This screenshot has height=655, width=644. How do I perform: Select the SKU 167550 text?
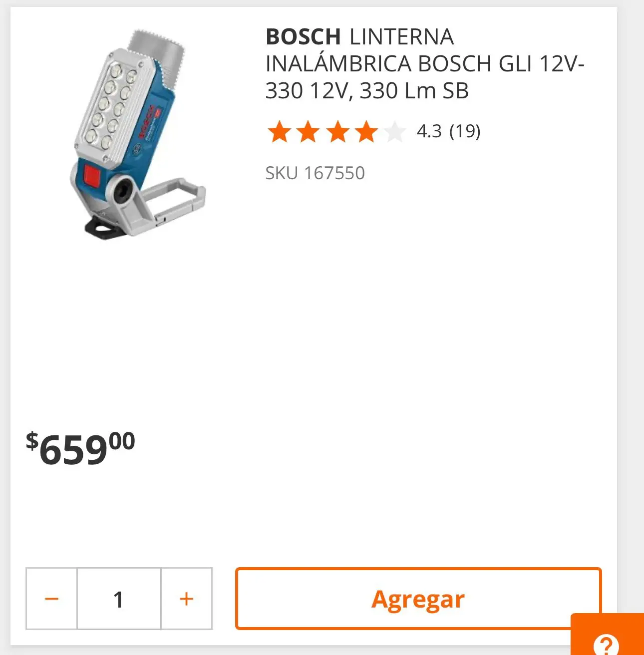click(x=315, y=173)
